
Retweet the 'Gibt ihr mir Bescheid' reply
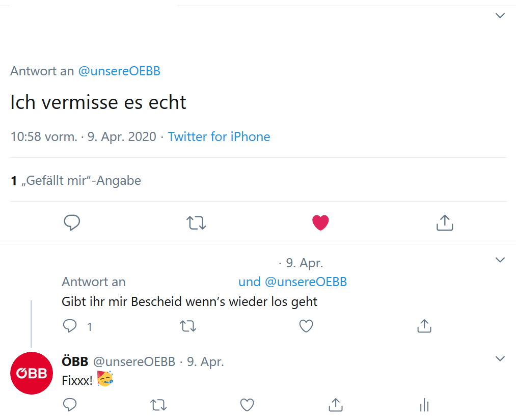(x=188, y=326)
